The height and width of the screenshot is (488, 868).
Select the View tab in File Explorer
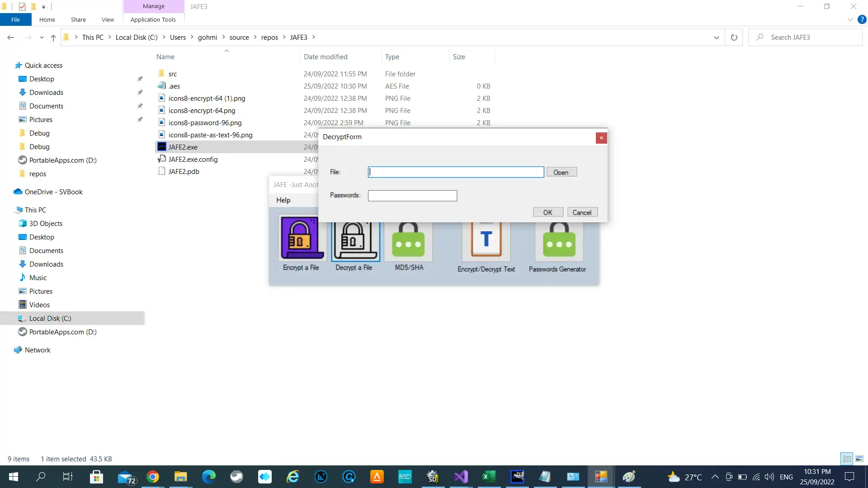coord(107,20)
